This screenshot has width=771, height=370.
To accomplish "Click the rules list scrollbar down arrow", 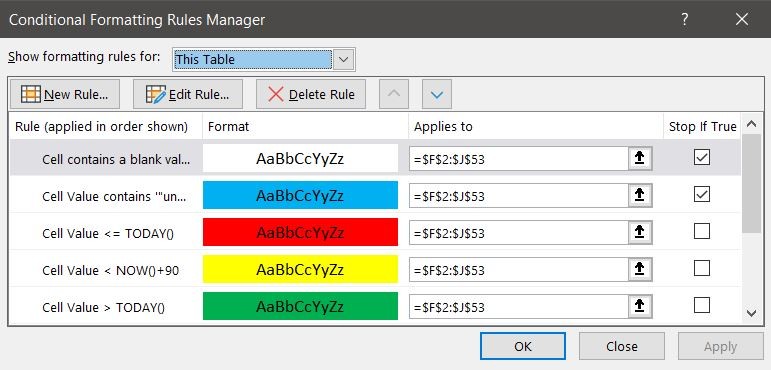I will point(751,313).
